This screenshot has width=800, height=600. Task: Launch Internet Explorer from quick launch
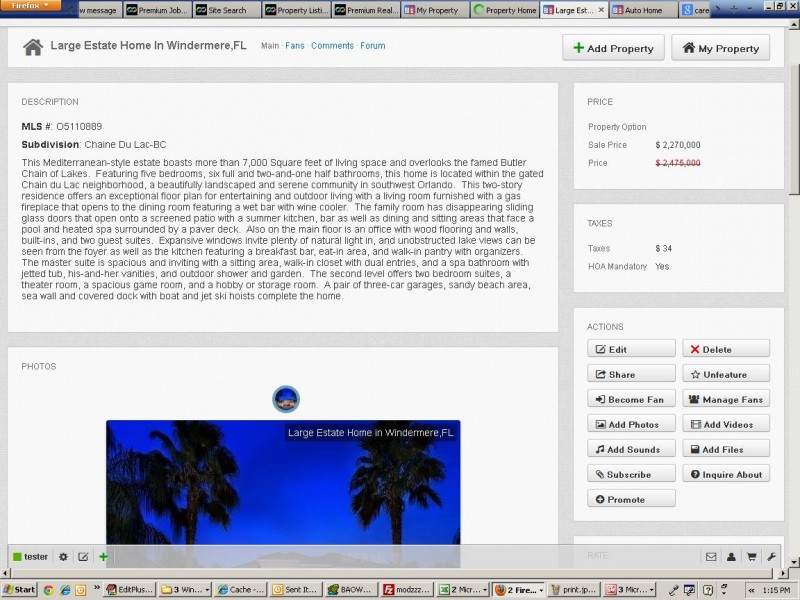coord(65,590)
